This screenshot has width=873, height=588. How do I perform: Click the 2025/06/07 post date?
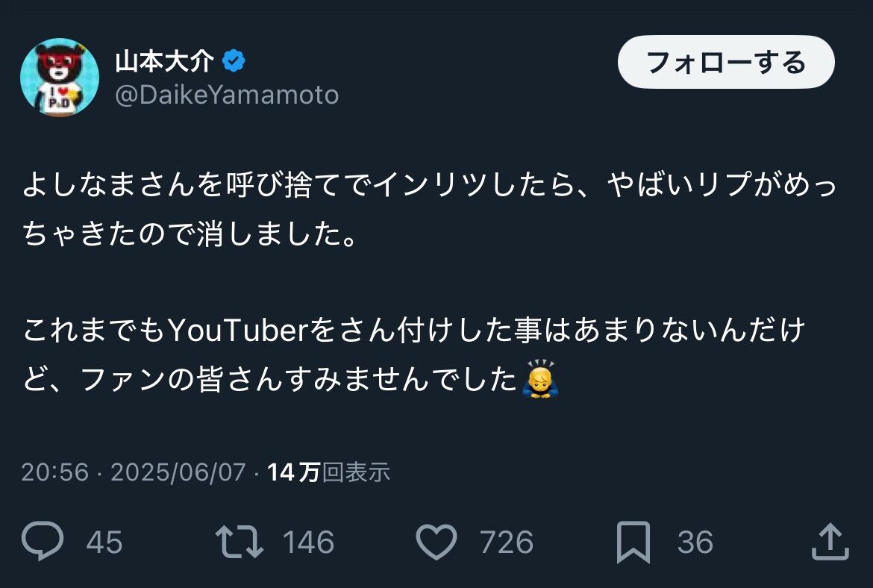pyautogui.click(x=178, y=472)
